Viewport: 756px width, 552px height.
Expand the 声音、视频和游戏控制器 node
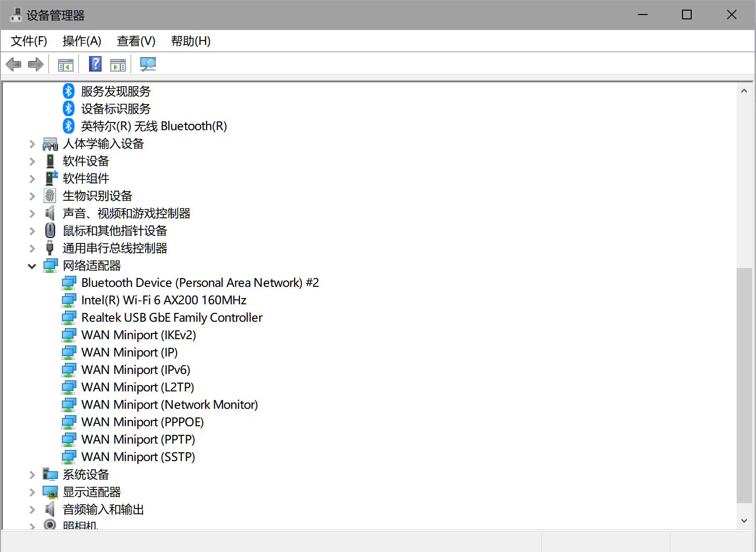point(32,213)
